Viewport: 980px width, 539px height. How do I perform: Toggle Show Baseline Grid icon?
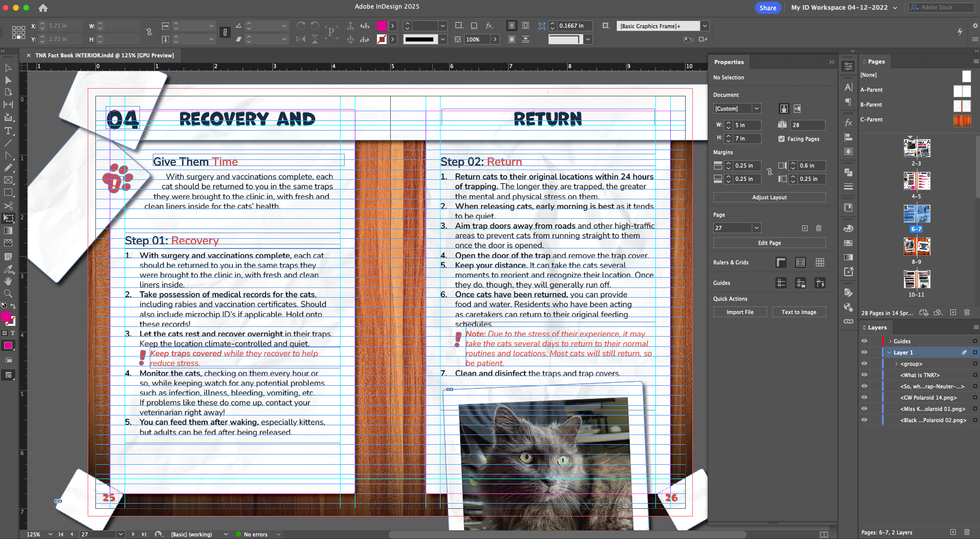click(x=801, y=262)
